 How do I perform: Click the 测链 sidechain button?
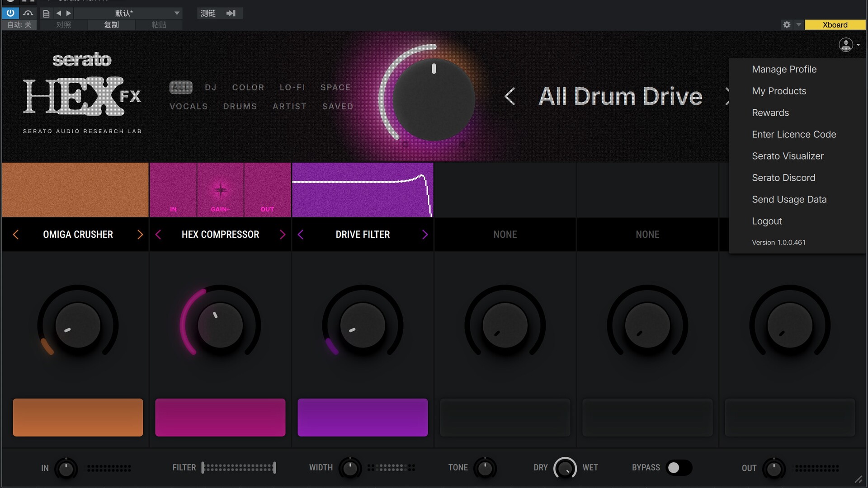tap(208, 13)
